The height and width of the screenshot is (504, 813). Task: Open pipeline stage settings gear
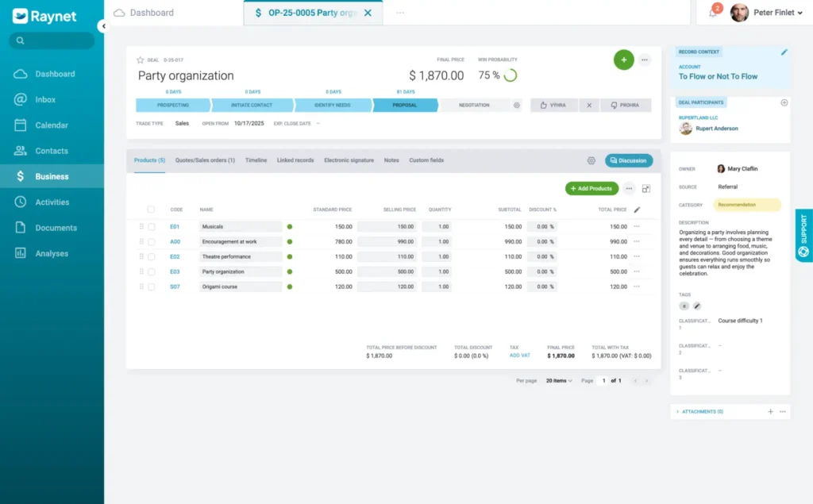tap(517, 105)
